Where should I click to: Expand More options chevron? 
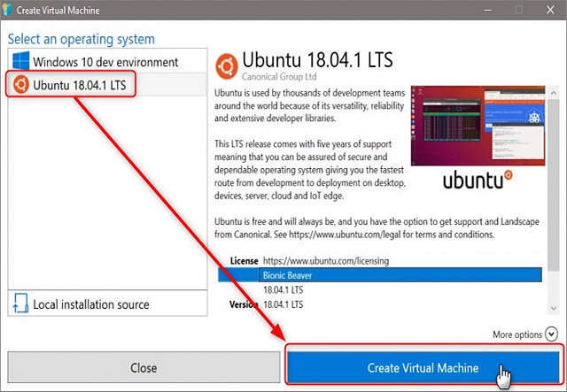click(x=551, y=334)
